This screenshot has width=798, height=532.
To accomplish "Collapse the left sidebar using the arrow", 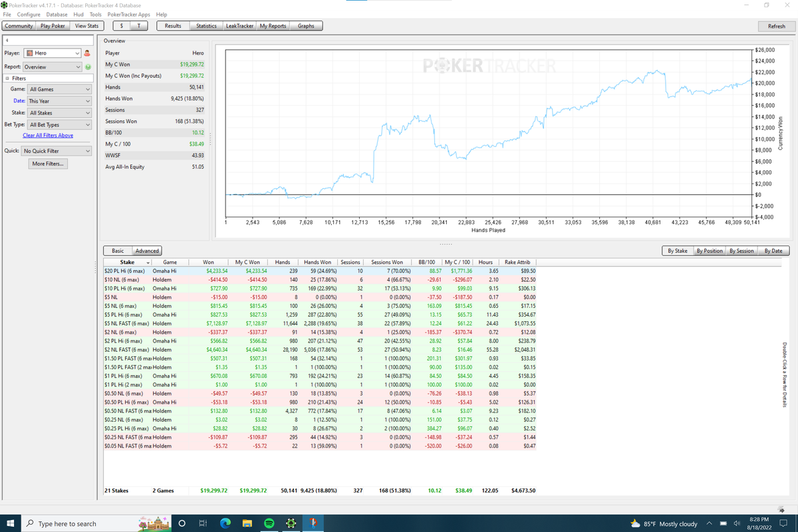I will (x=6, y=41).
